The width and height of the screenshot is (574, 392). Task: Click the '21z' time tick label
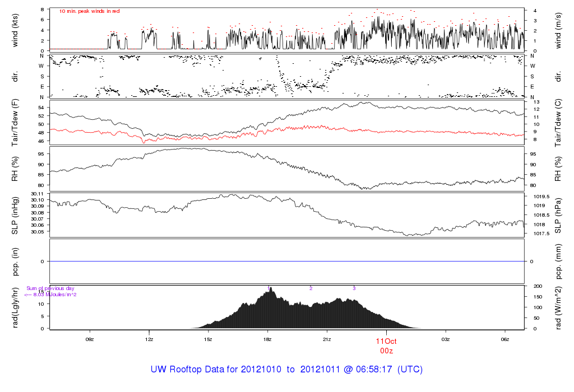coord(327,339)
